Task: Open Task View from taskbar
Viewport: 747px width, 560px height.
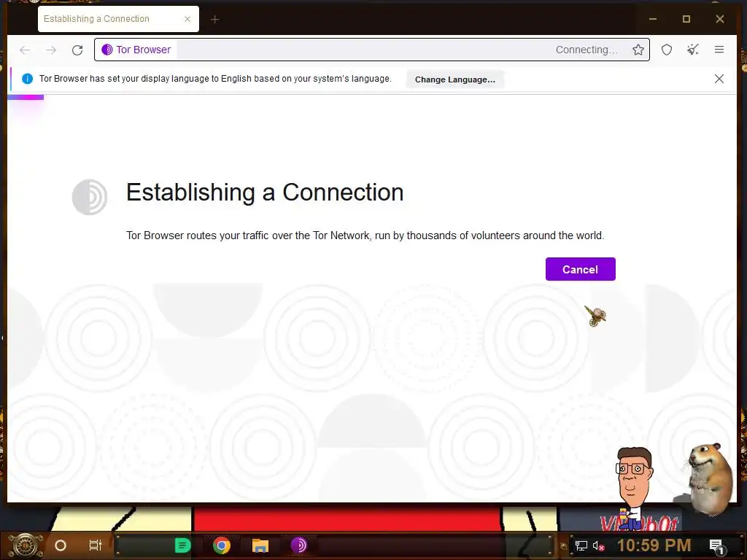Action: (96, 545)
